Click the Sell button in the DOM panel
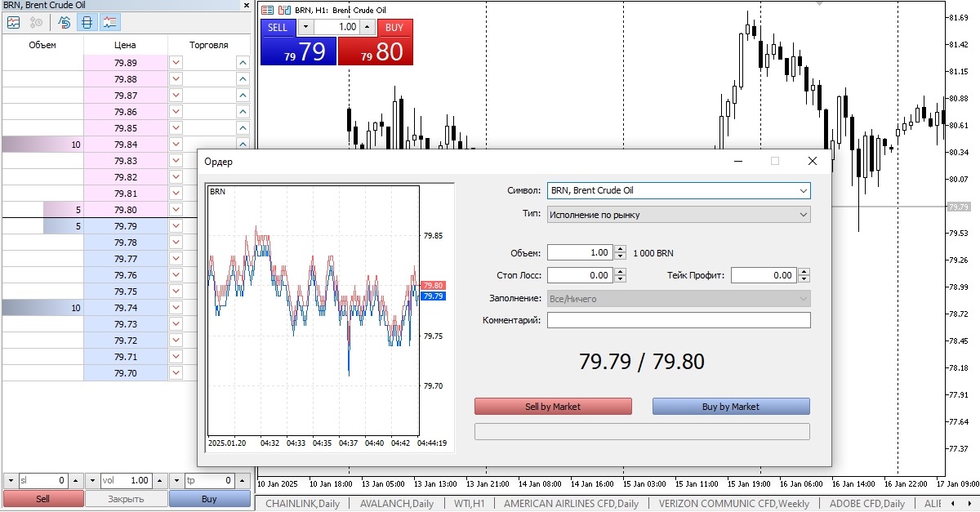The width and height of the screenshot is (980, 512). click(x=43, y=499)
